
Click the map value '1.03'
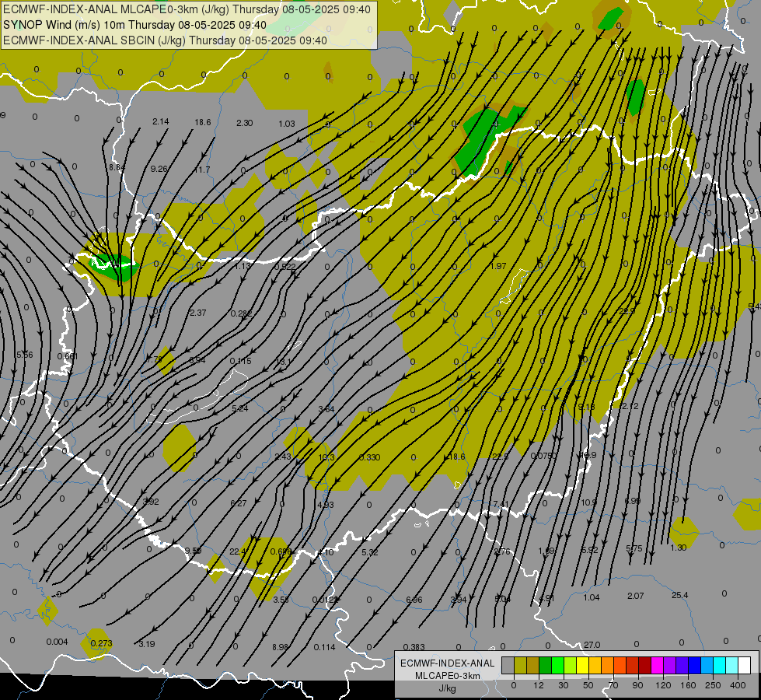pos(287,124)
